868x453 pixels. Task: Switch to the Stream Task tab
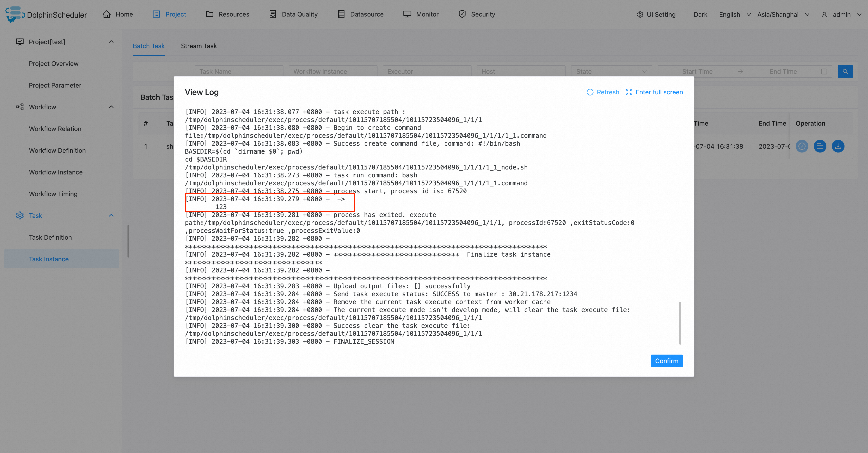[198, 46]
